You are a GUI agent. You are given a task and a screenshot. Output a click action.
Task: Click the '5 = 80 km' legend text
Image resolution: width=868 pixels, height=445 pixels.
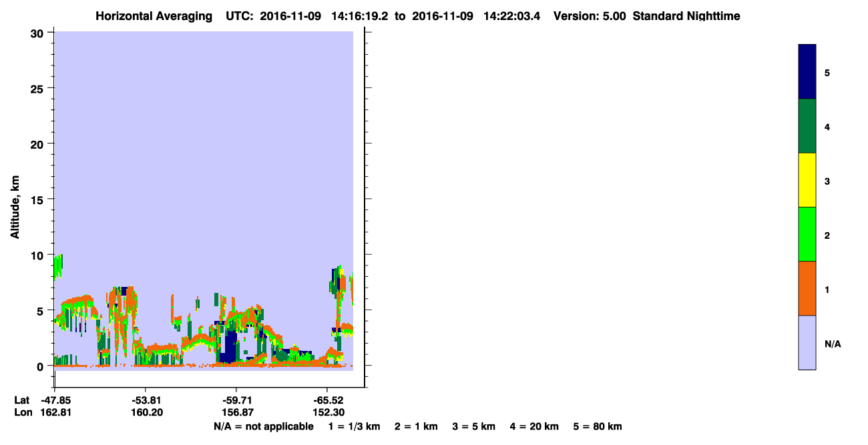598,426
